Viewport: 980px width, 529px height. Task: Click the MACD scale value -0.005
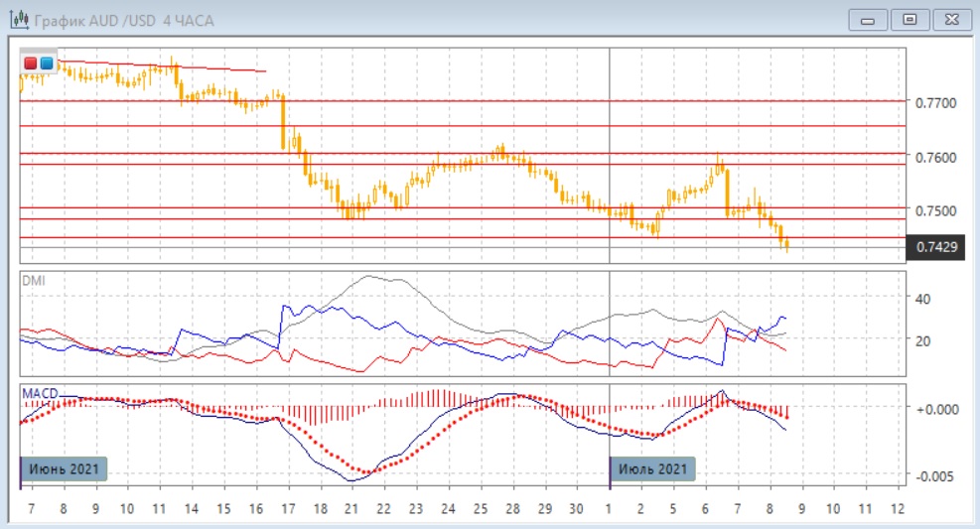(936, 476)
